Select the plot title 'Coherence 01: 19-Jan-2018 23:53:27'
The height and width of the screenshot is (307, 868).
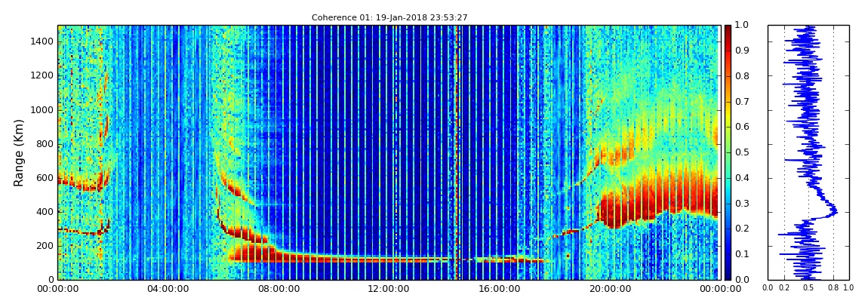[x=389, y=17]
